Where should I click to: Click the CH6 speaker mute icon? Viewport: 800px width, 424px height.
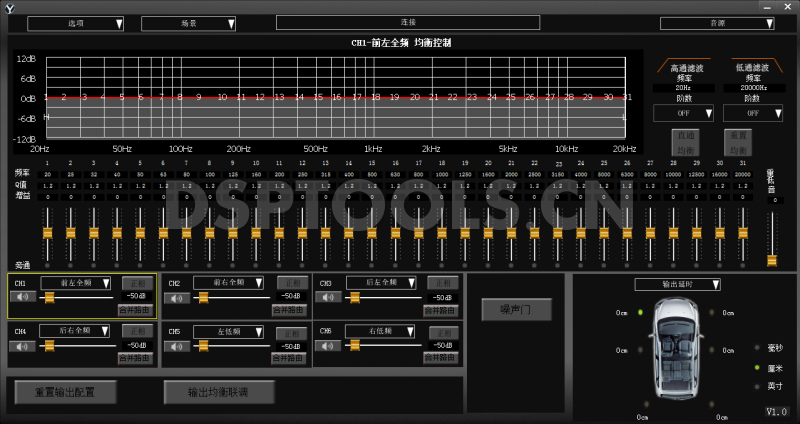pyautogui.click(x=329, y=344)
